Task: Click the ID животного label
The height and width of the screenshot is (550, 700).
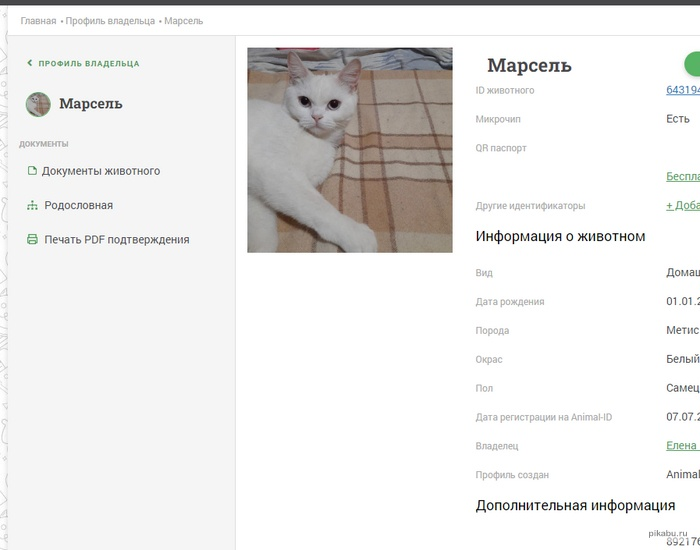Action: point(505,90)
